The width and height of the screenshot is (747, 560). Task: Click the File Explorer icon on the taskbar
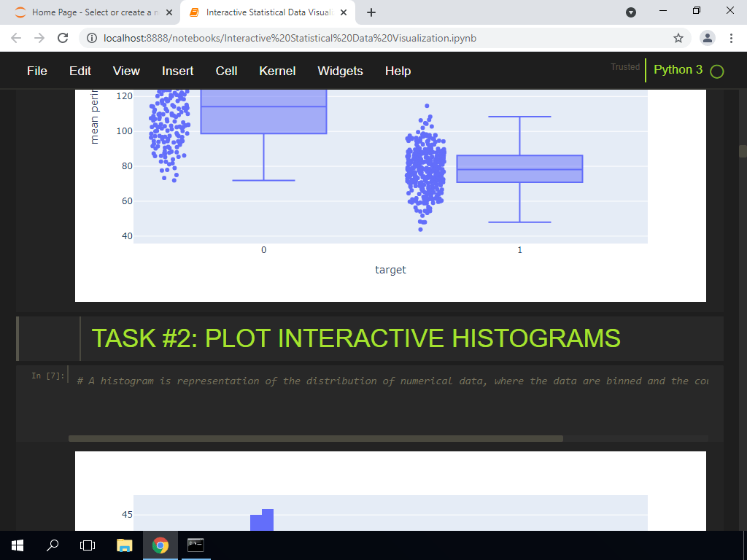(x=124, y=545)
